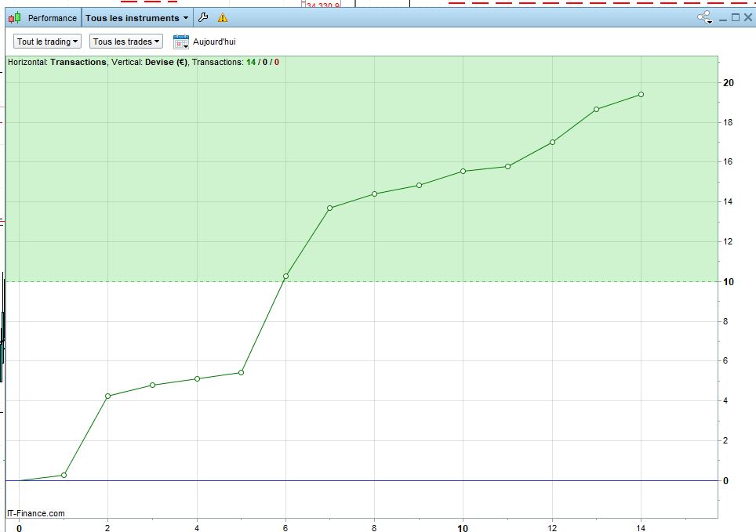Click the data point at transaction 6
The image size is (756, 532).
coord(286,276)
